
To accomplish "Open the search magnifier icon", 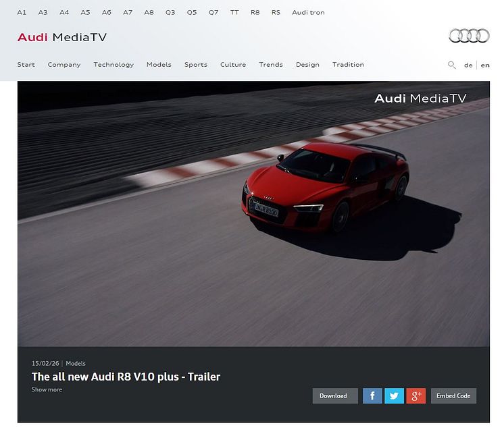I will 451,65.
